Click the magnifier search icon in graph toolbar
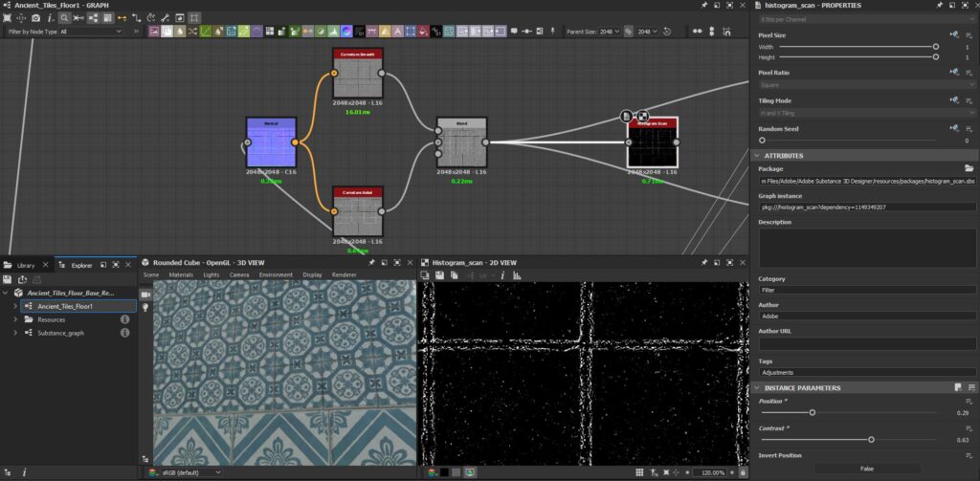Viewport: 980px width, 481px height. [x=65, y=18]
